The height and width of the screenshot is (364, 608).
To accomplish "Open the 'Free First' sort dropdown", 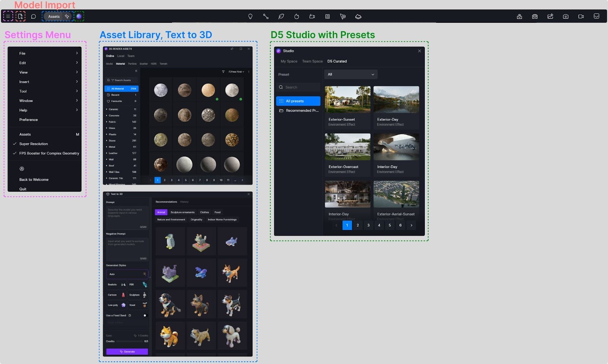I will tap(236, 72).
